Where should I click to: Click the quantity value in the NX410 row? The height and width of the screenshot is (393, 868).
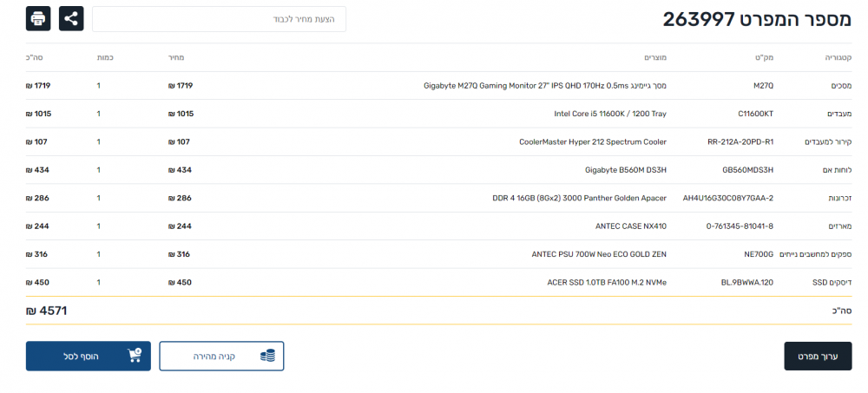click(x=99, y=226)
